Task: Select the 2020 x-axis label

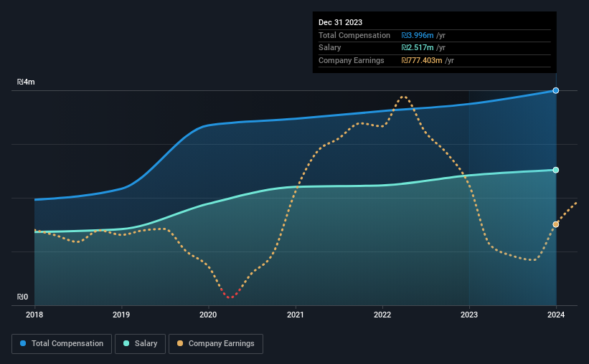Action: point(208,315)
